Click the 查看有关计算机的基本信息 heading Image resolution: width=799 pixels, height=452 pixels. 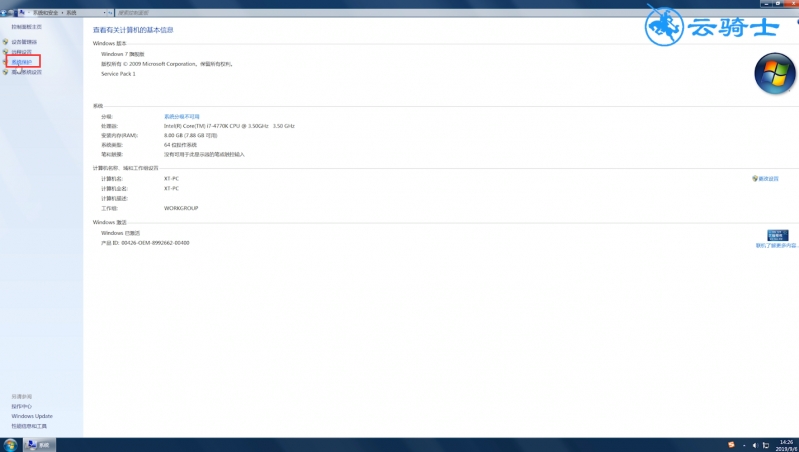[133, 30]
